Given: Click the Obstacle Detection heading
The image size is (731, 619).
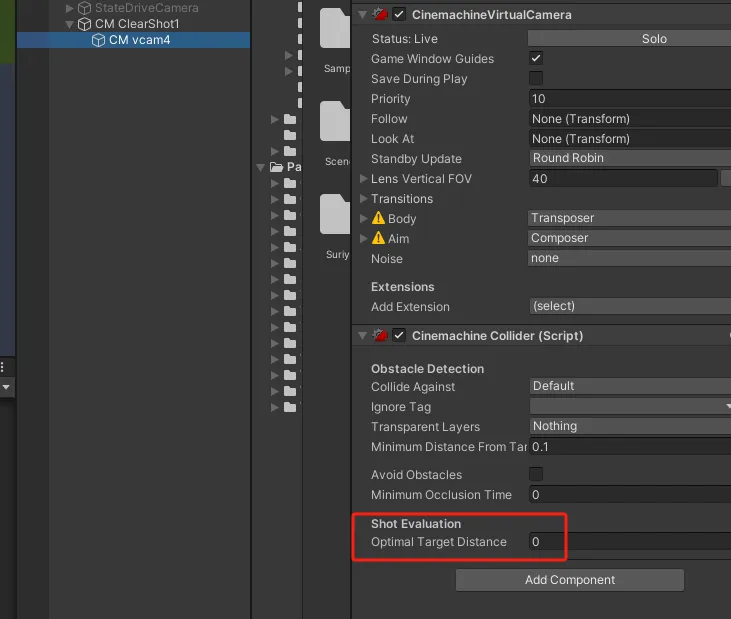Looking at the screenshot, I should coord(428,369).
